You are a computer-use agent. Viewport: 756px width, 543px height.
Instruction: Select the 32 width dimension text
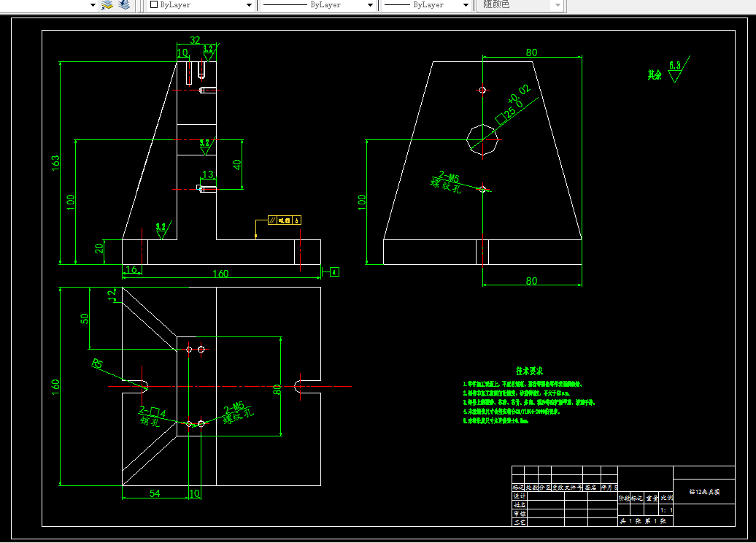click(x=195, y=40)
